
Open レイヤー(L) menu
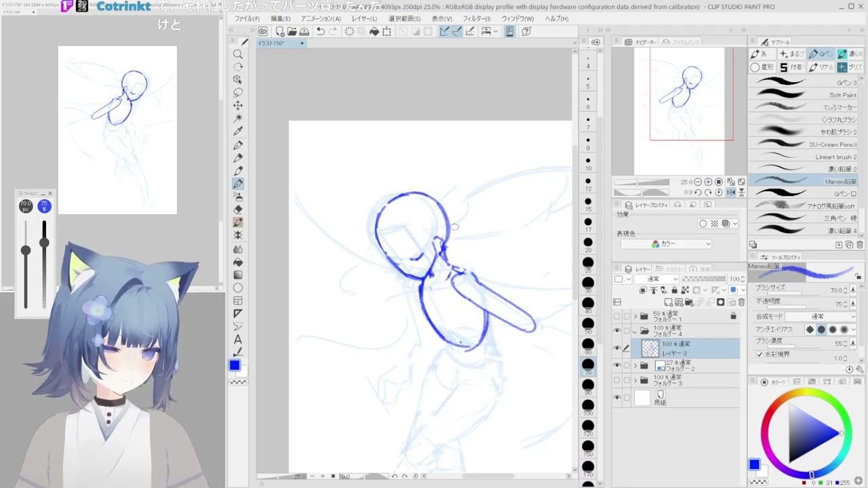364,19
